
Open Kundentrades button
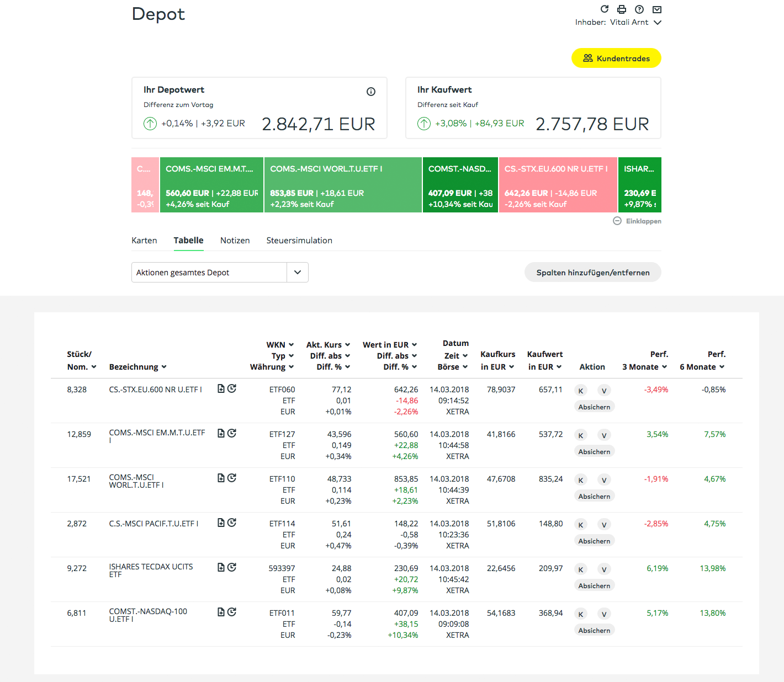pos(616,58)
